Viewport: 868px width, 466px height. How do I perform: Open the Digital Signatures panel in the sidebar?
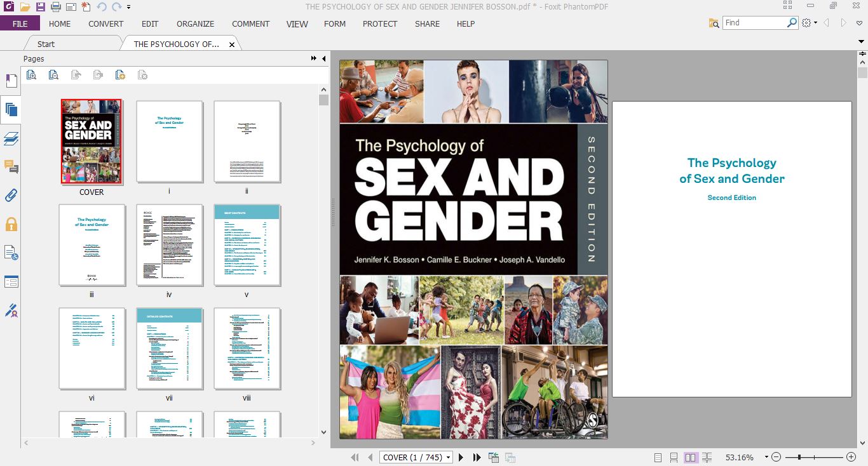click(11, 310)
